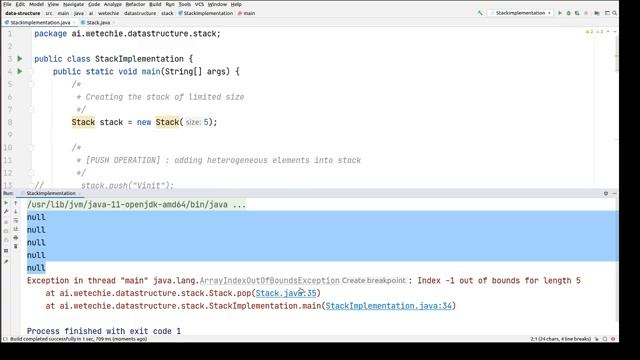The image size is (640, 360).
Task: Open the StackImplementation run configuration dropdown
Action: (x=522, y=13)
